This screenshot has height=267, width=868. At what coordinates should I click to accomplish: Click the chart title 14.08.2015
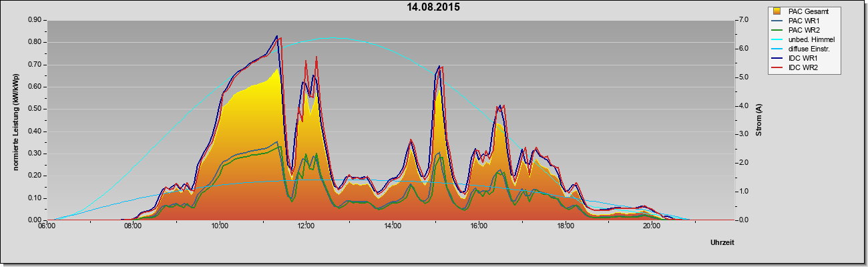pos(434,7)
